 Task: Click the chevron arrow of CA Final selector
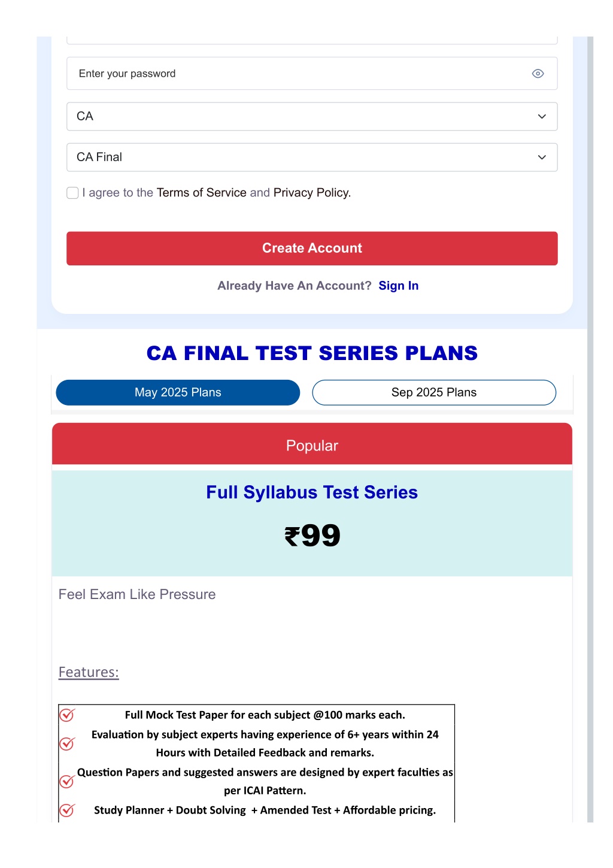click(542, 157)
